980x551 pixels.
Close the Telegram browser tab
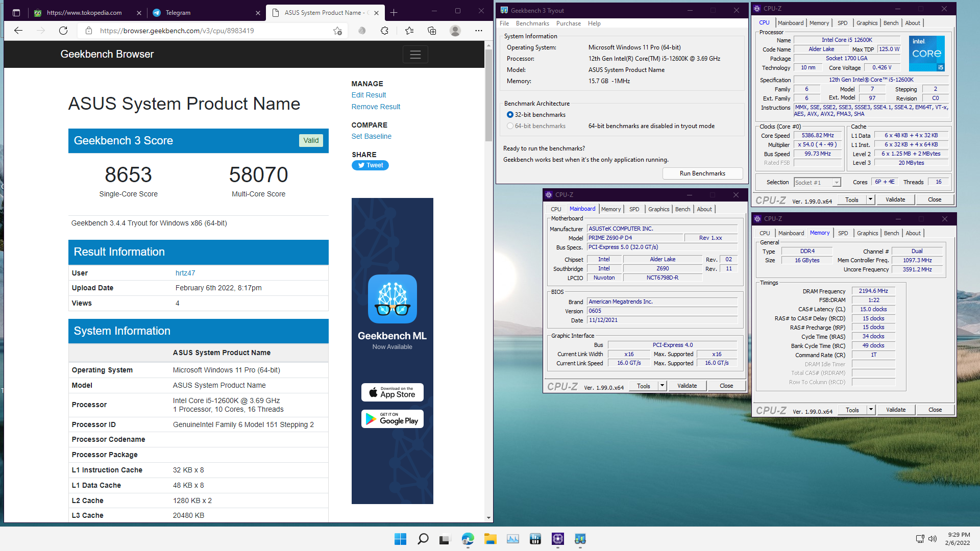point(258,13)
